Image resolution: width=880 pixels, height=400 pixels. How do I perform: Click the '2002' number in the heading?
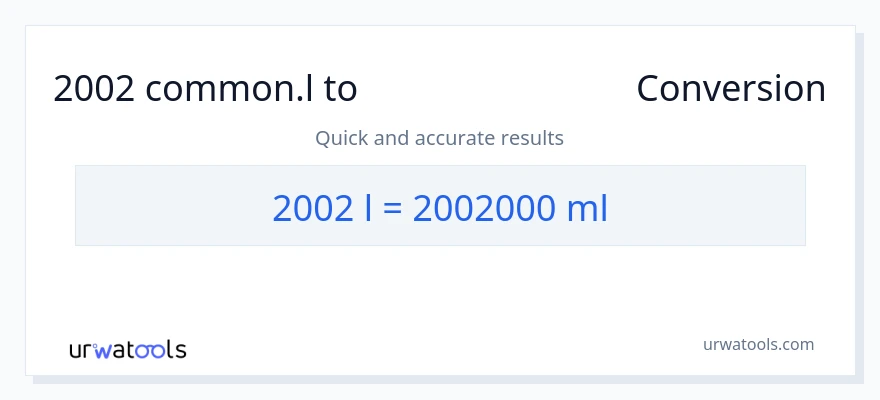coord(94,89)
